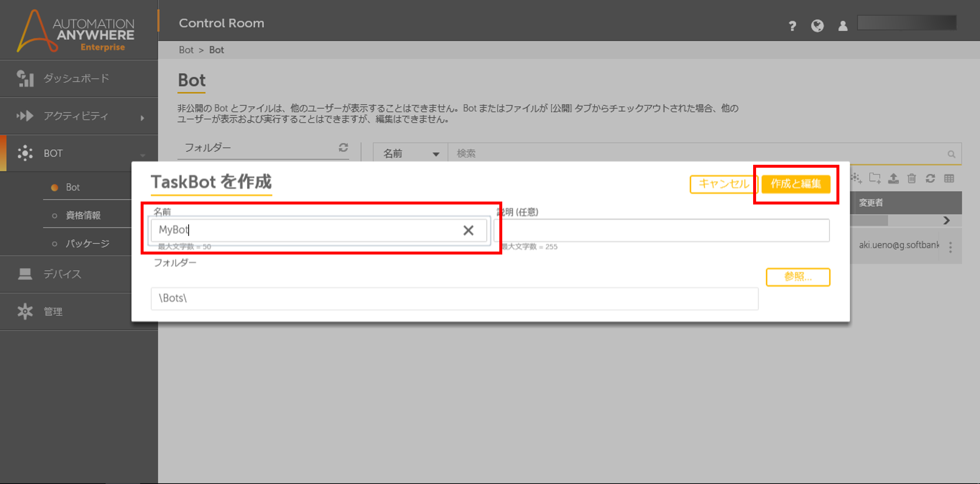The width and height of the screenshot is (980, 484).
Task: Click the Automation Anywhere Enterprise logo
Action: pos(76,31)
